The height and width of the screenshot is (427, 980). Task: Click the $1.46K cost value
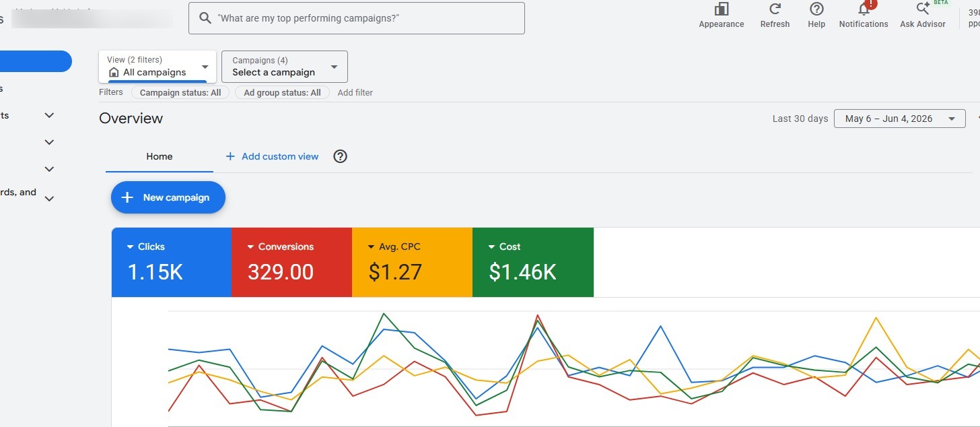tap(522, 272)
